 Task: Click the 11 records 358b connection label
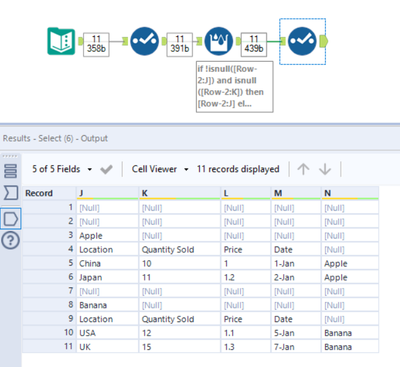[96, 44]
